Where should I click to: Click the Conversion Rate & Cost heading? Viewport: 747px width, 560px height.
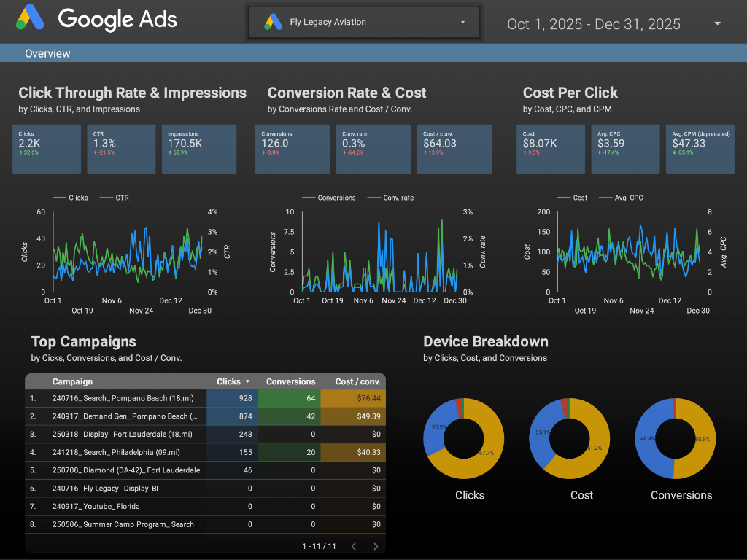tap(347, 93)
